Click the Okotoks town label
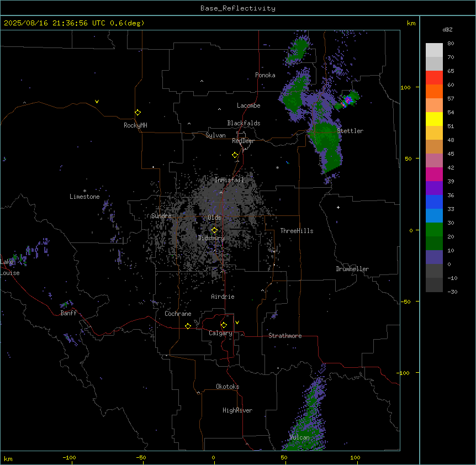Screen dimensions: 476x465 tap(228, 387)
